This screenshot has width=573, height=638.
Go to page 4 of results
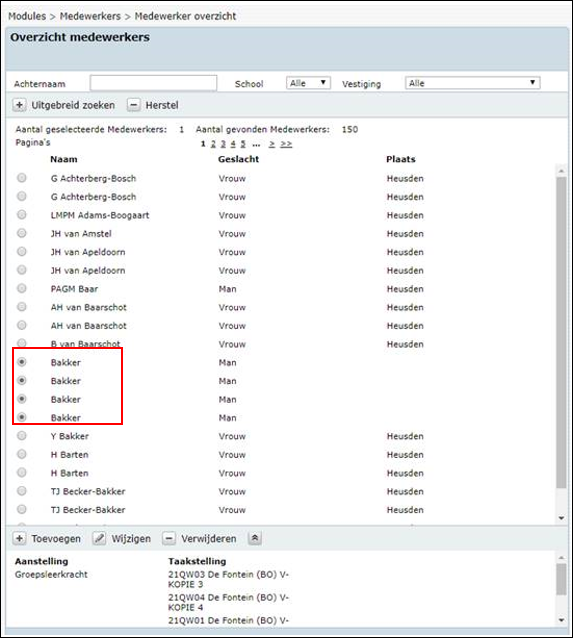pos(233,144)
